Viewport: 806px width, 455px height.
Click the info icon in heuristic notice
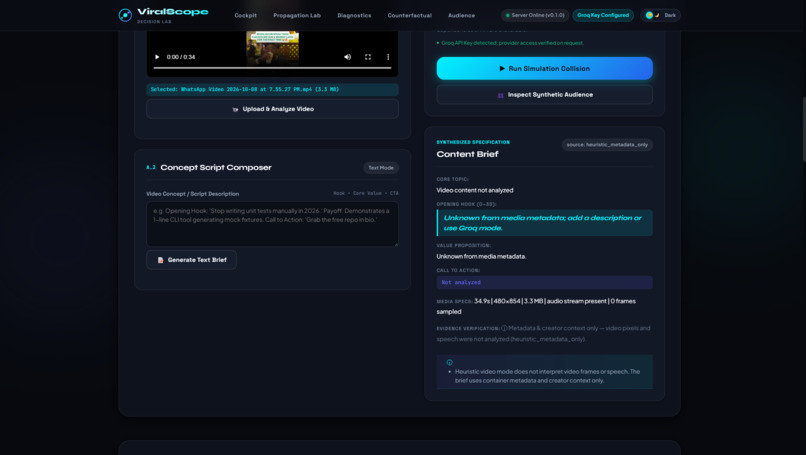(449, 362)
